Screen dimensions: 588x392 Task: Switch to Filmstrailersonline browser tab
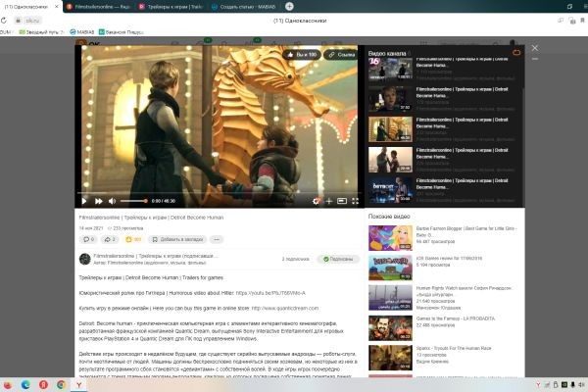click(x=98, y=7)
